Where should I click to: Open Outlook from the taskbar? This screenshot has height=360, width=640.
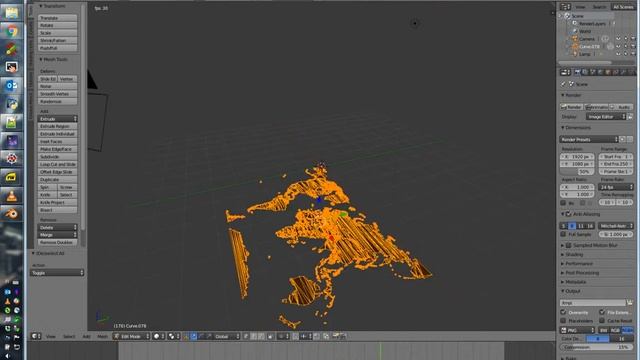coord(11,85)
